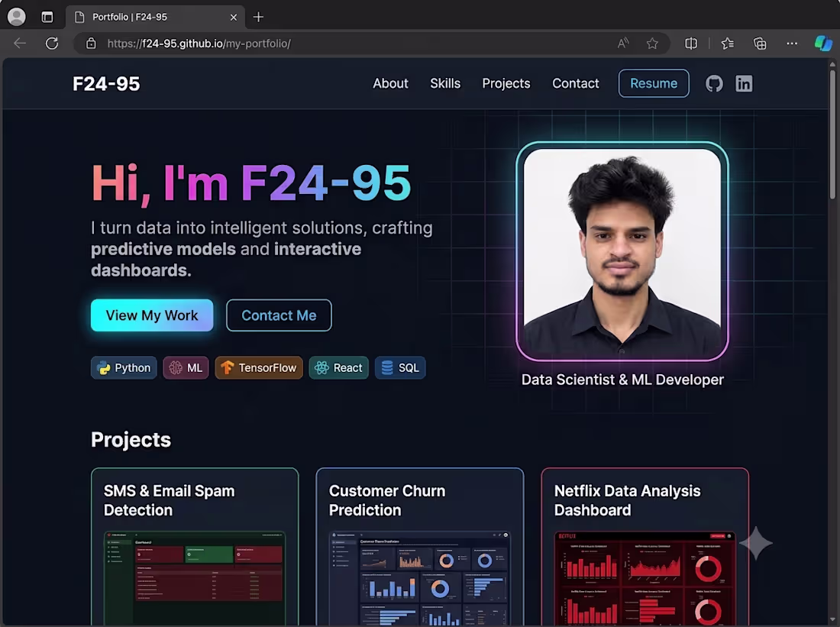Click the 'Data Scientist & ML Developer' caption

622,380
